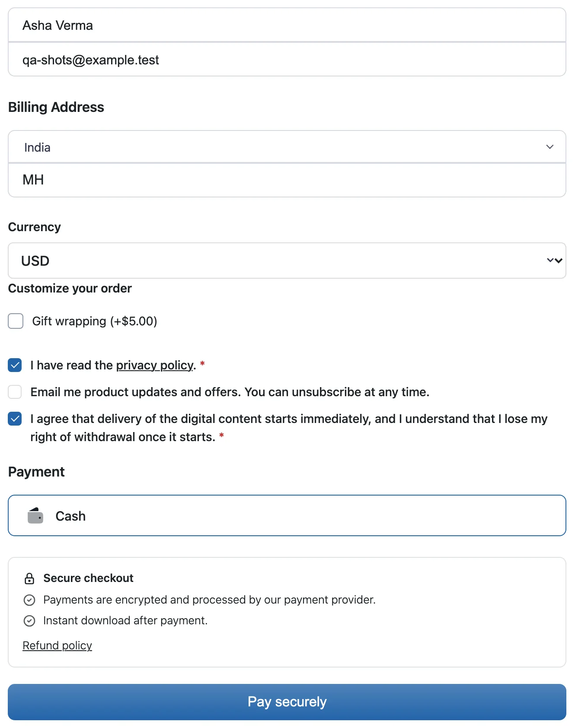The height and width of the screenshot is (728, 575).
Task: Click the double chevron in the currency selector
Action: coord(555,261)
